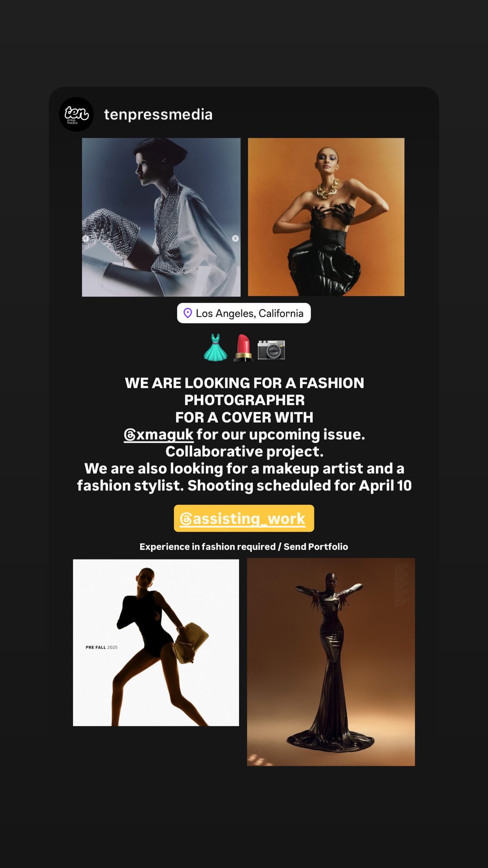
Task: Tap the Threads logo in assisting_work tag
Action: pos(186,519)
